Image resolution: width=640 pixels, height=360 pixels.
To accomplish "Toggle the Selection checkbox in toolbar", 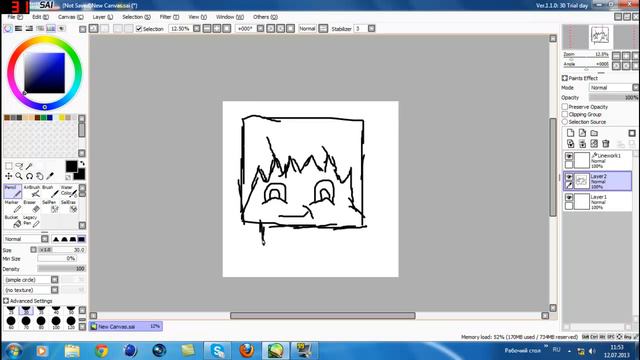I will tap(139, 29).
